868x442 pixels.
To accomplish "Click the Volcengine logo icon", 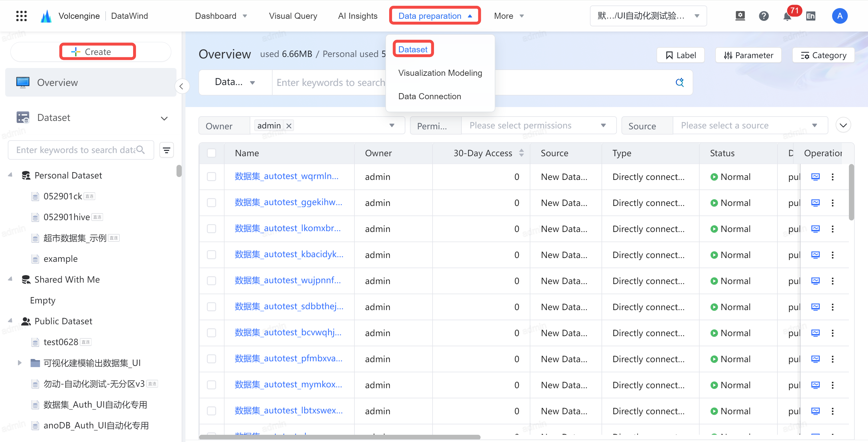I will (46, 16).
